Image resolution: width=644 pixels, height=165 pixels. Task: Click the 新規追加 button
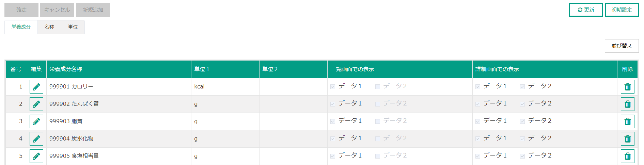click(93, 10)
